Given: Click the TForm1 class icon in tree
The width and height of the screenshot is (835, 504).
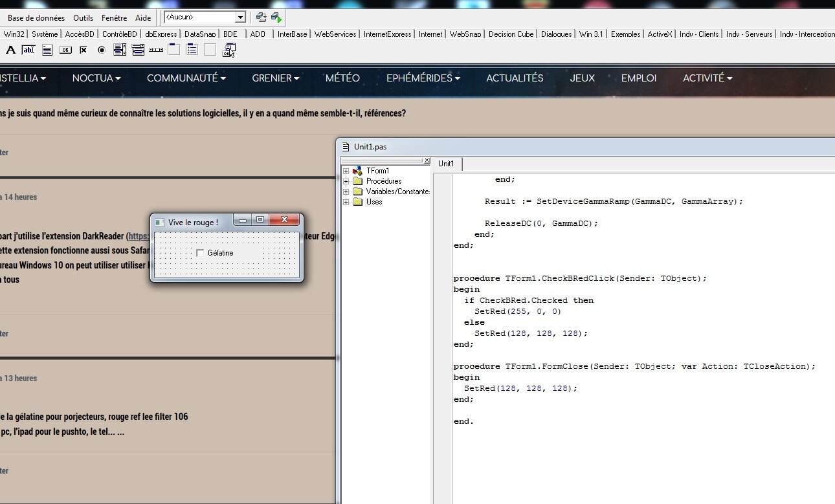Looking at the screenshot, I should (x=357, y=171).
